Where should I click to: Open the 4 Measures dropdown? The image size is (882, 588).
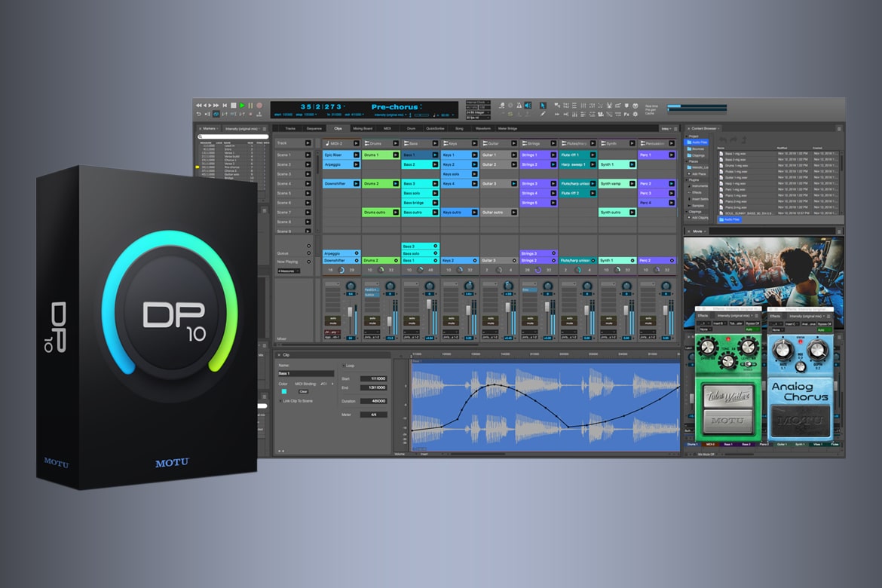coord(288,271)
